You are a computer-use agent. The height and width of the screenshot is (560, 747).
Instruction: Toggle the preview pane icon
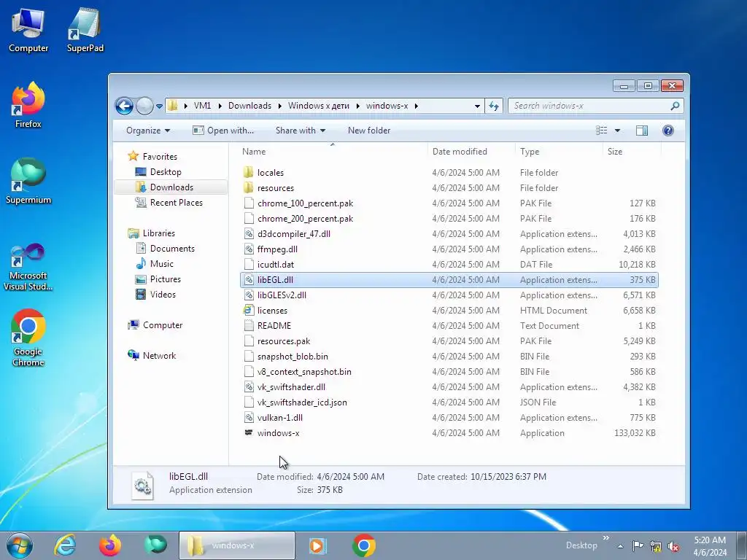point(642,131)
